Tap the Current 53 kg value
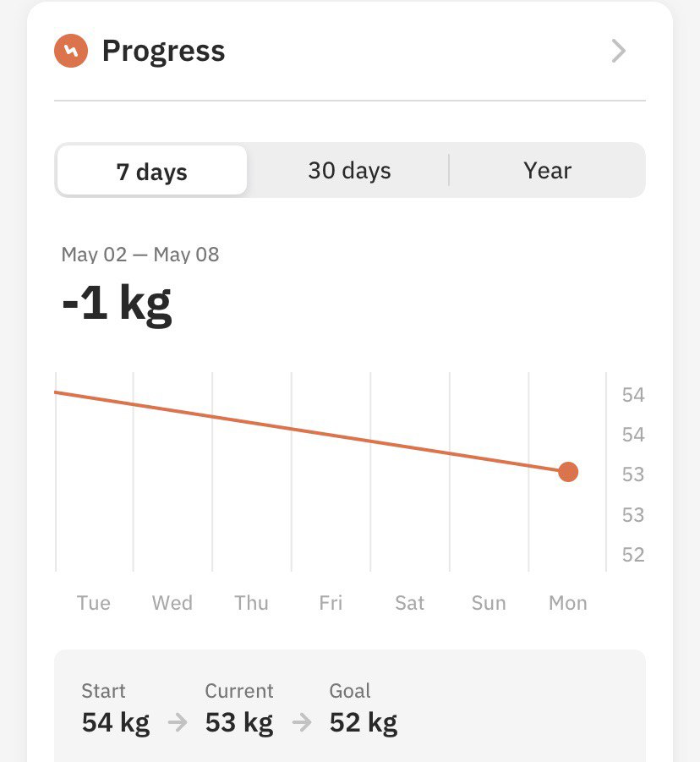Screen dimensions: 700x762 coord(239,722)
